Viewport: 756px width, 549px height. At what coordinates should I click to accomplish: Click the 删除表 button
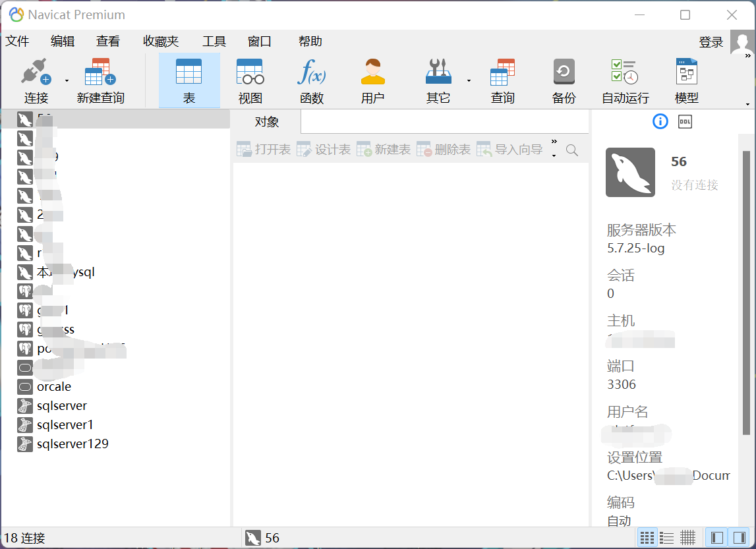[x=443, y=150]
